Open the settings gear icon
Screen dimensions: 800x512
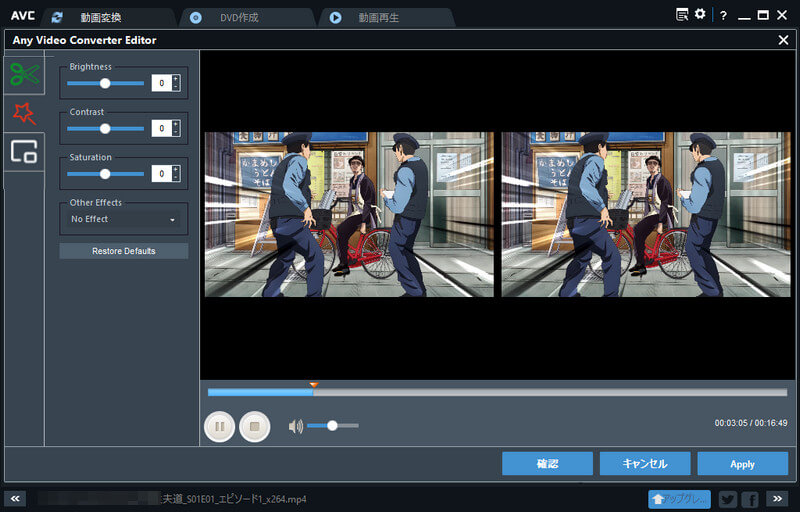coord(700,14)
